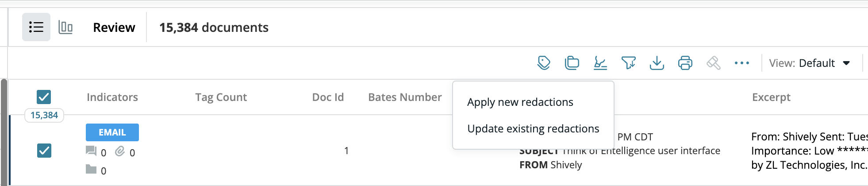Click the Indicators column header

pyautogui.click(x=112, y=97)
